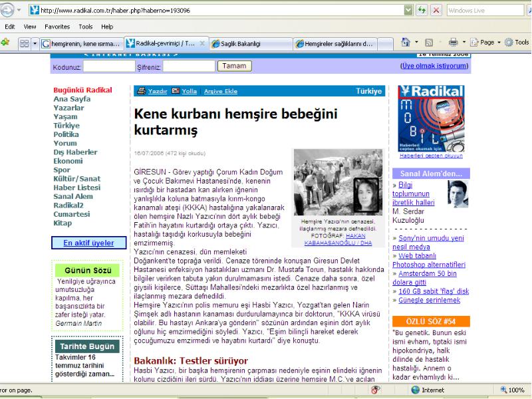Click the site favicon in address bar
532x399 pixels.
pyautogui.click(x=35, y=10)
